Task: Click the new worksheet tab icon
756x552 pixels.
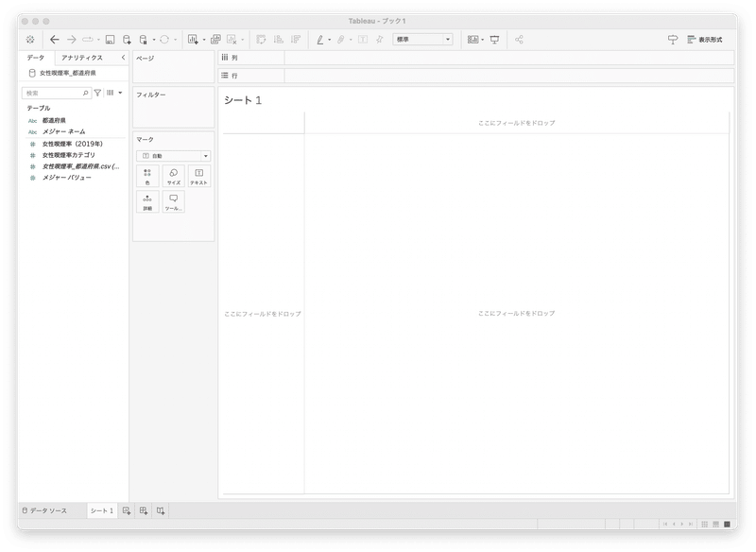Action: point(127,510)
